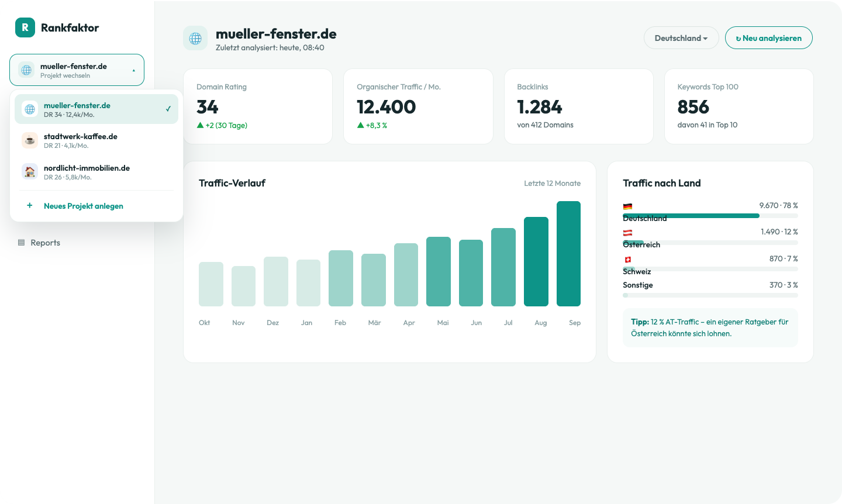Image resolution: width=842 pixels, height=504 pixels.
Task: Click the Letzte 12 Monate label
Action: pos(553,183)
